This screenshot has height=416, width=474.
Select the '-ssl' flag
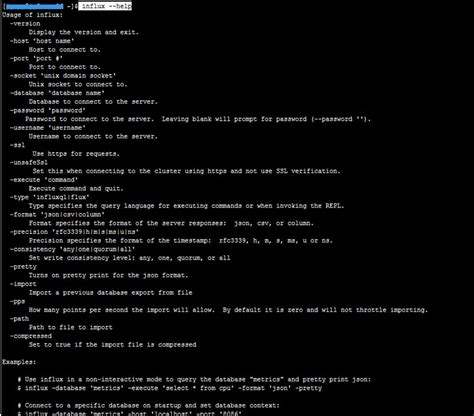click(x=17, y=145)
